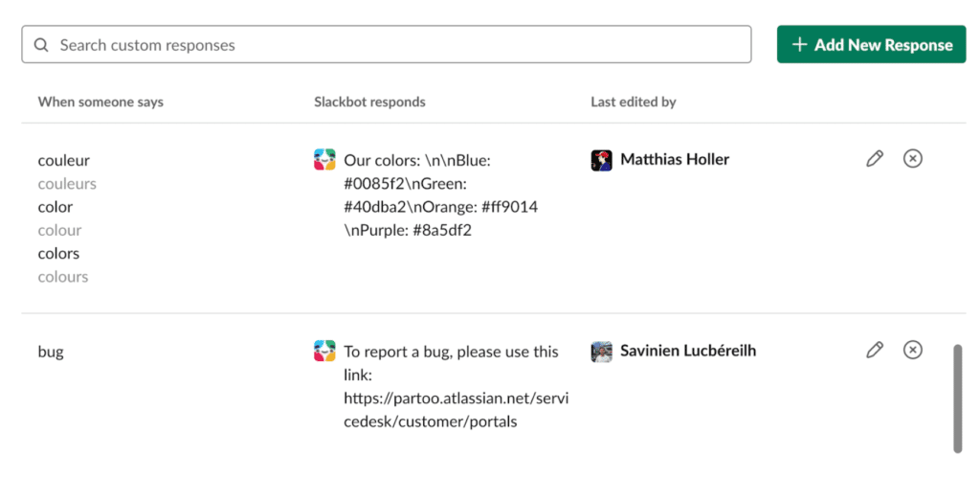Click the 'Last edited by' column header
980x479 pixels.
coord(634,102)
